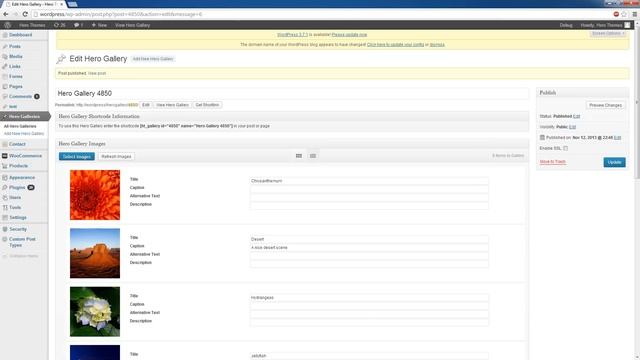Switch gallery to grid view icon
This screenshot has height=360, width=640.
click(x=299, y=156)
